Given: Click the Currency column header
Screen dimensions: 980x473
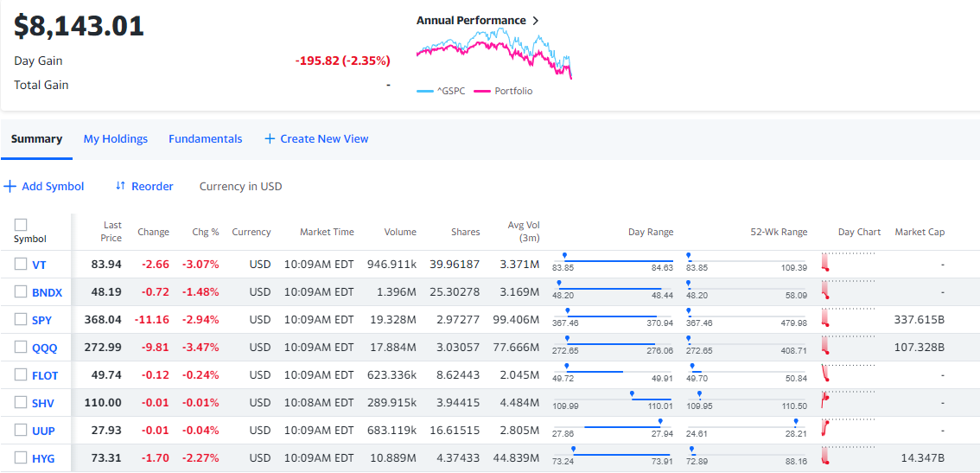Looking at the screenshot, I should click(x=251, y=232).
